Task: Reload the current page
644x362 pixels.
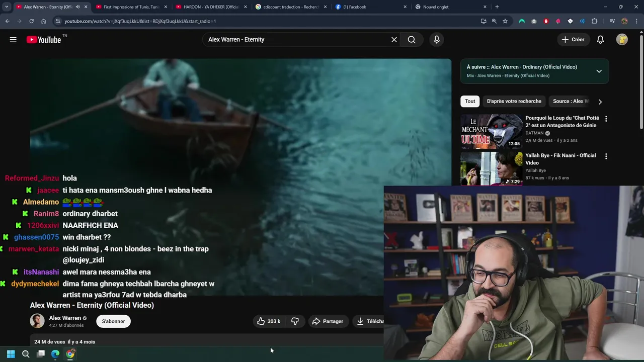Action: 31,21
